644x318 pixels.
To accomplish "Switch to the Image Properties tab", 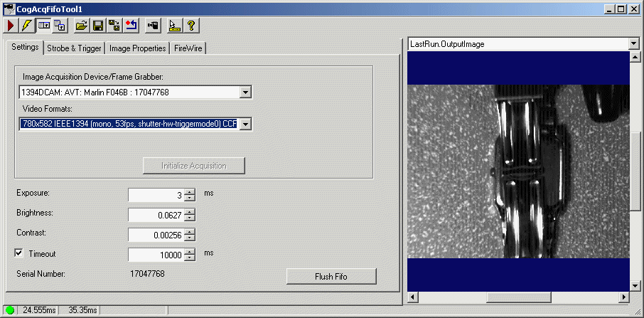I will (138, 48).
